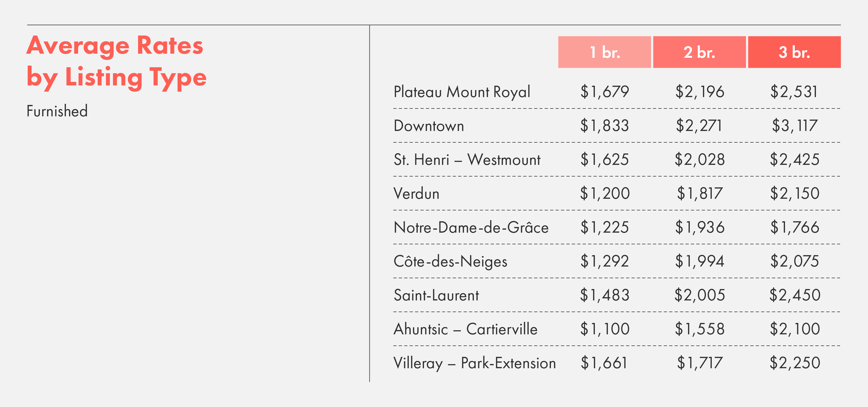Click the 1 br. column header

(x=605, y=52)
